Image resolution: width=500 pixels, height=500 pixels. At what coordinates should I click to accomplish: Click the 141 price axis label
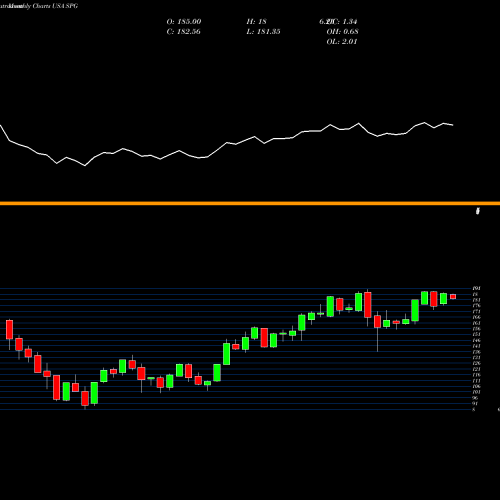pyautogui.click(x=476, y=346)
